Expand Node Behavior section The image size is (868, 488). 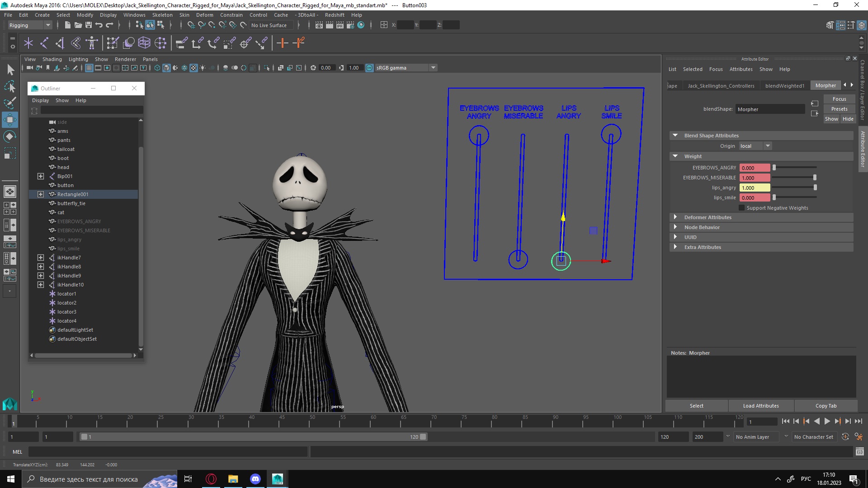click(676, 226)
